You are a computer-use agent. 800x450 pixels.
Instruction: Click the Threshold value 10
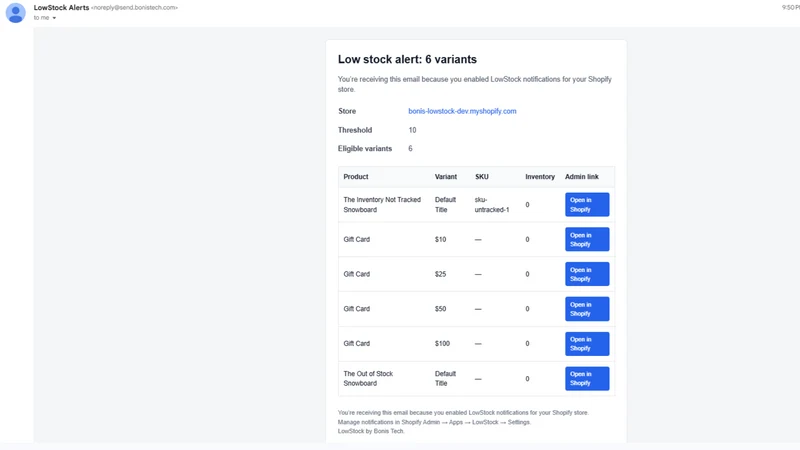412,130
